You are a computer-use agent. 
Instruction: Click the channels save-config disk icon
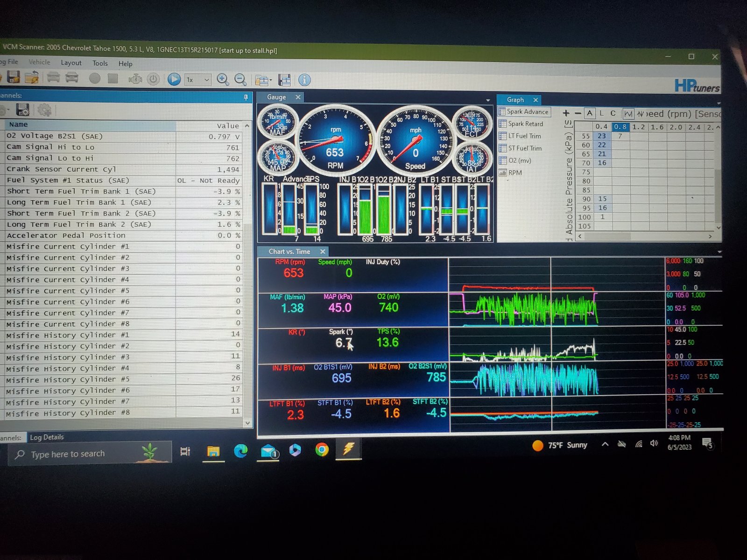[x=22, y=110]
